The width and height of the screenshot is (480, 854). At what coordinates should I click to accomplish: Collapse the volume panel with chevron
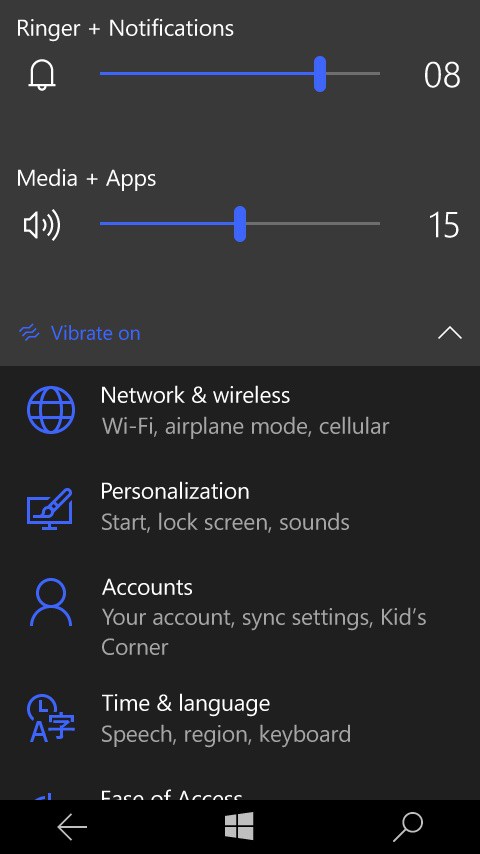[449, 333]
